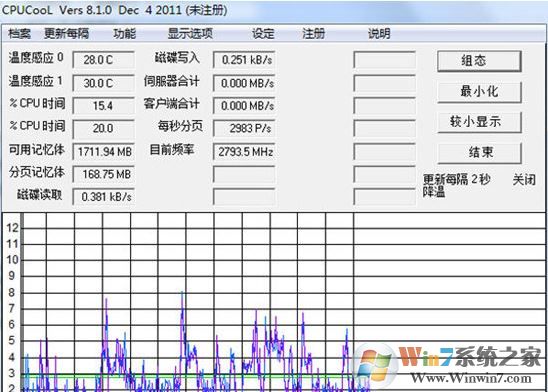Select the 温度感应 1 value 30.0 C

tap(103, 83)
